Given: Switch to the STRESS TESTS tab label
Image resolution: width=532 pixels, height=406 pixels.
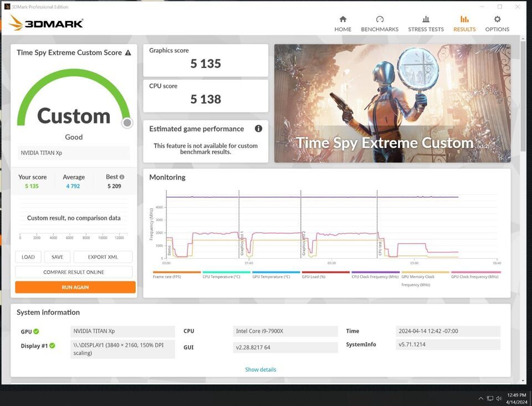Looking at the screenshot, I should coord(426,29).
